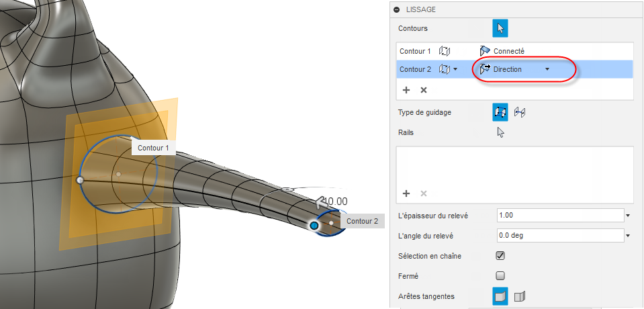Open L'angle du relevé dropdown arrow
The image size is (644, 309).
tap(628, 236)
